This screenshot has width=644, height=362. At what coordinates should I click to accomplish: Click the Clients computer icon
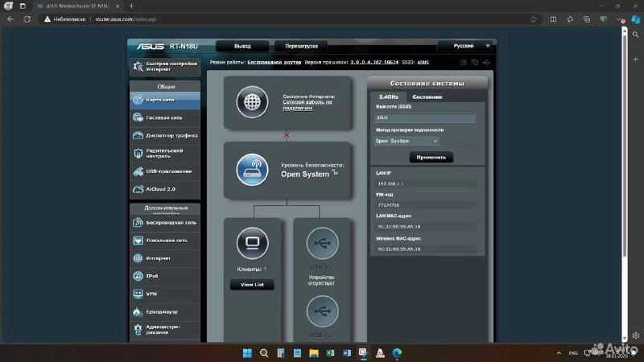tap(251, 242)
